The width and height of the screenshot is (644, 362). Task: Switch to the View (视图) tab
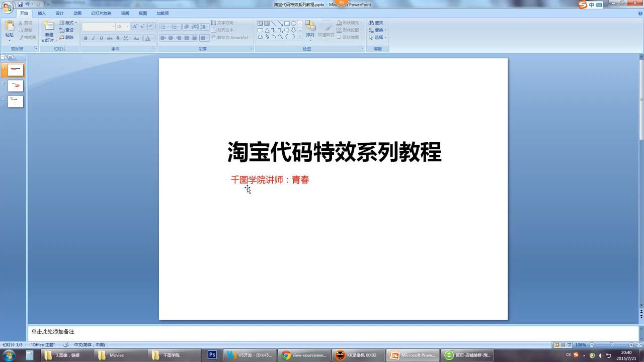(x=143, y=13)
